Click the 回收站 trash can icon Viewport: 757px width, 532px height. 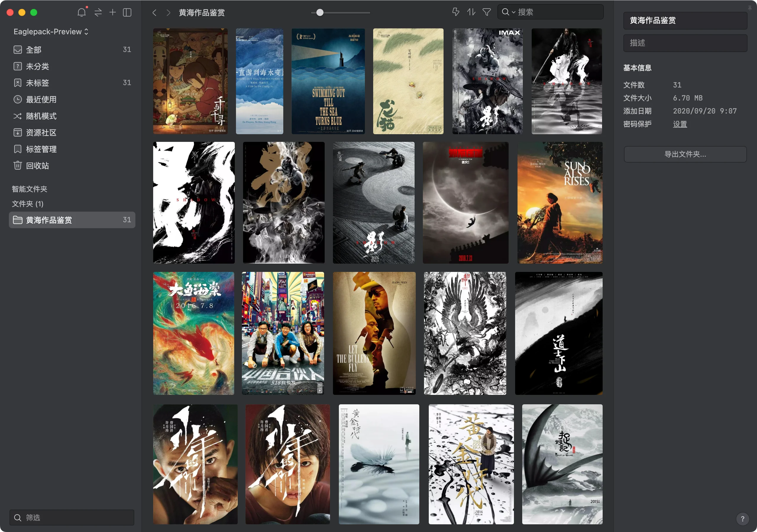tap(17, 165)
